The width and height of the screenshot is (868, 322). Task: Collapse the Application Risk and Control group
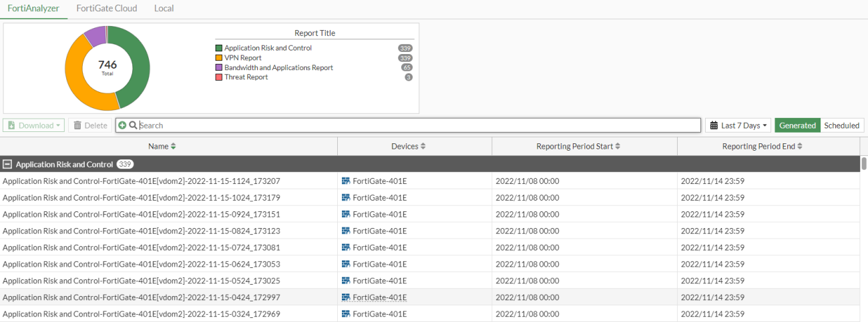7,164
